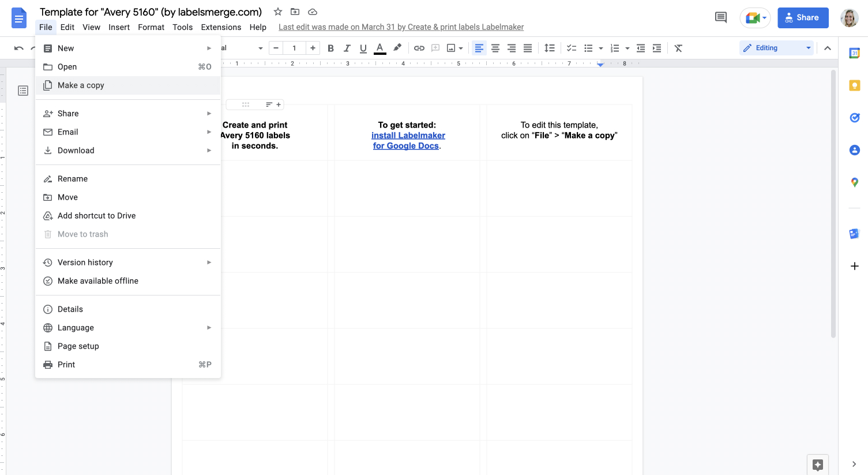Open the Insert menu

coord(119,27)
